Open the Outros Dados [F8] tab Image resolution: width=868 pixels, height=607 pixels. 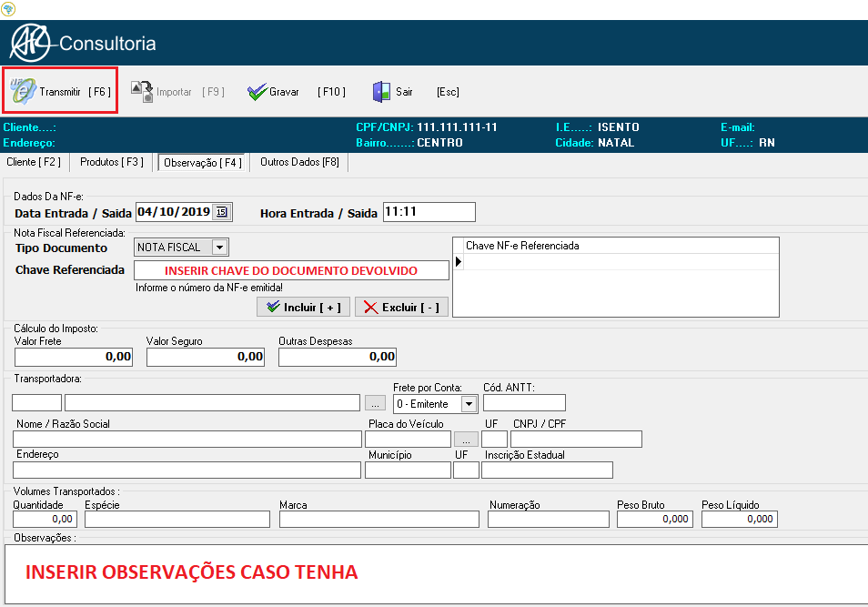point(299,162)
